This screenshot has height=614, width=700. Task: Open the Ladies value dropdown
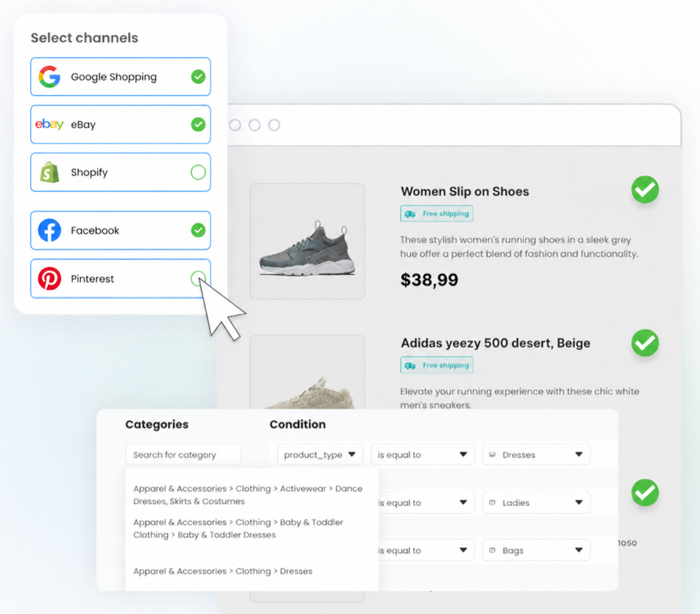[x=536, y=503]
